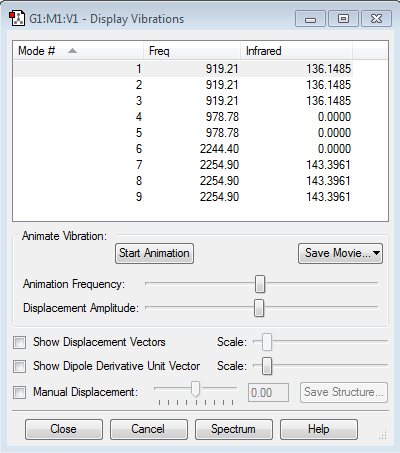This screenshot has height=453, width=400.
Task: Check the Manual Displacement box
Action: coord(19,392)
